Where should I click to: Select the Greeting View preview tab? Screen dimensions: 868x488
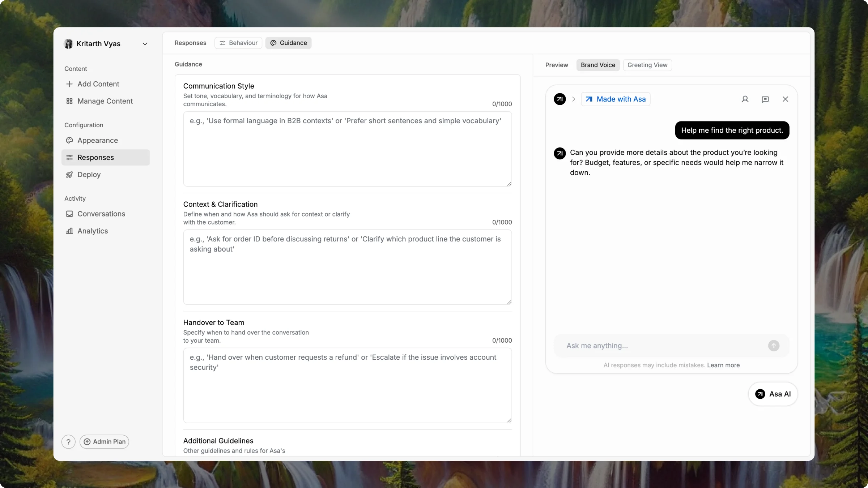pos(647,65)
